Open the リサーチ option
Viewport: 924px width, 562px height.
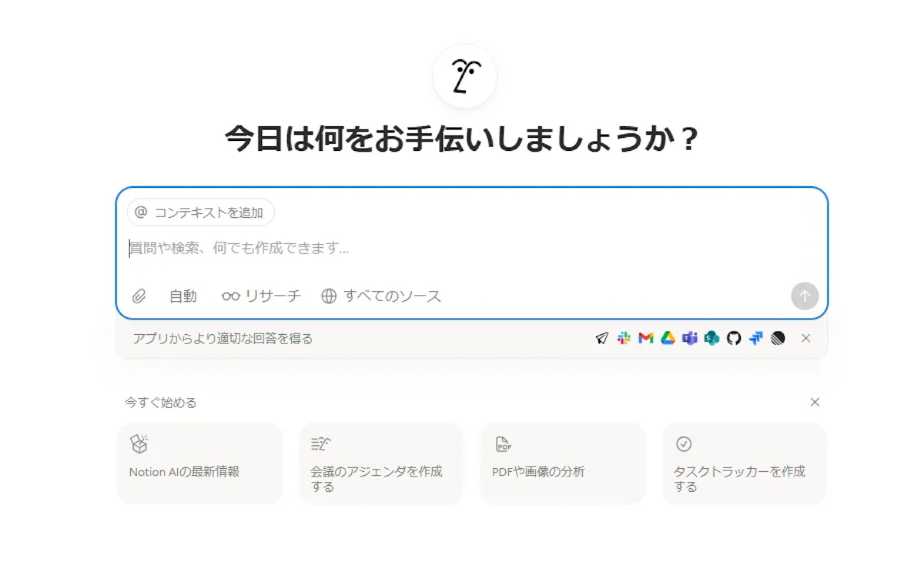[262, 296]
